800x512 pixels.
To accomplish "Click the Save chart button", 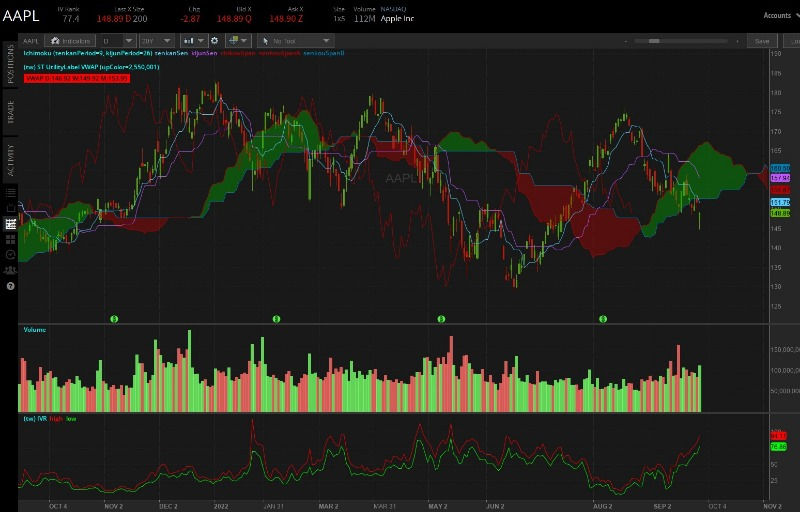I will (762, 41).
